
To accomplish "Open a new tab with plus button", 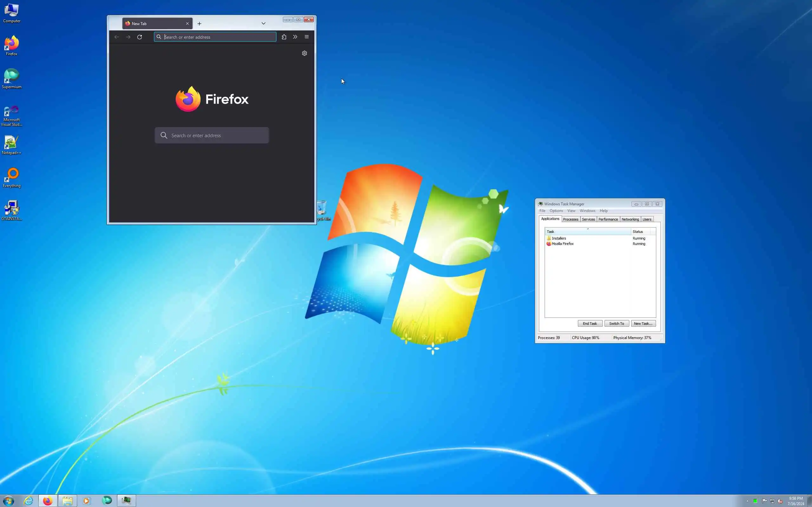I will 199,23.
